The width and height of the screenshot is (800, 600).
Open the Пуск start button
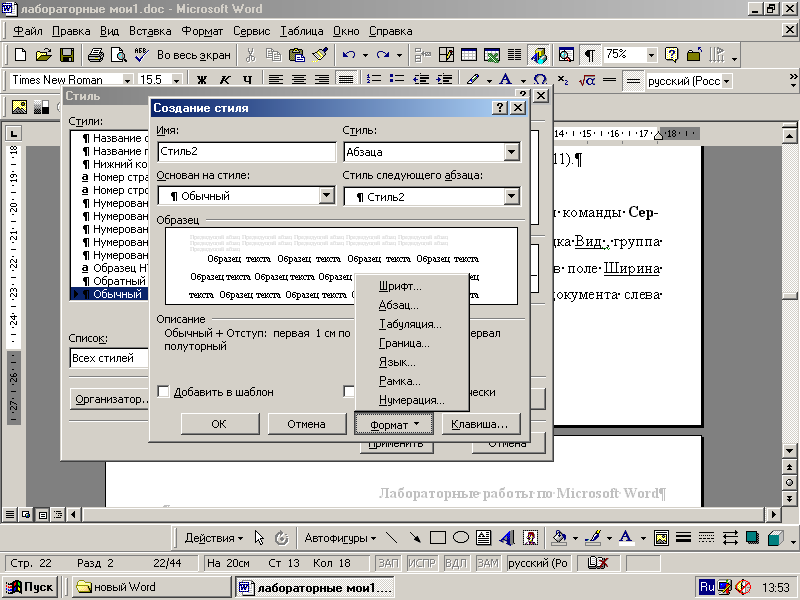click(30, 587)
